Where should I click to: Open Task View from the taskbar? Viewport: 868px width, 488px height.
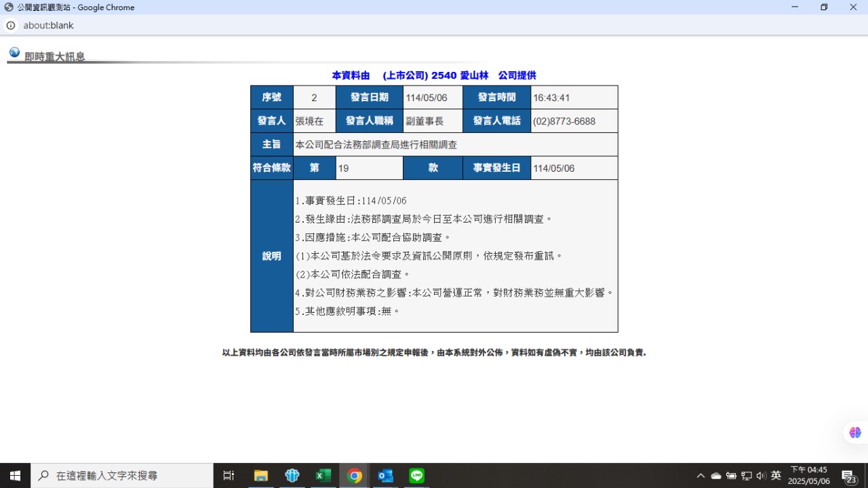pos(229,476)
